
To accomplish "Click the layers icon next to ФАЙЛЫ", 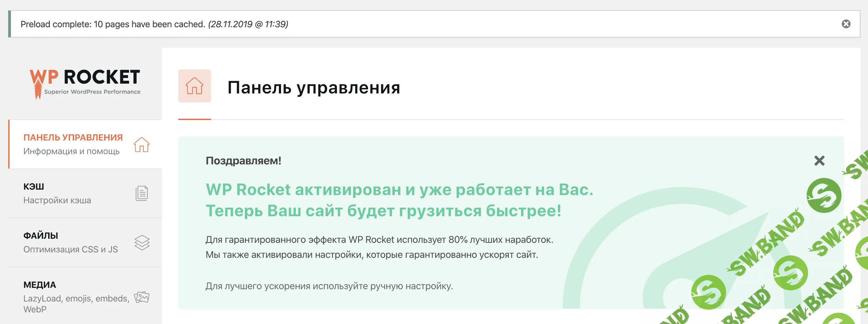I will (142, 242).
